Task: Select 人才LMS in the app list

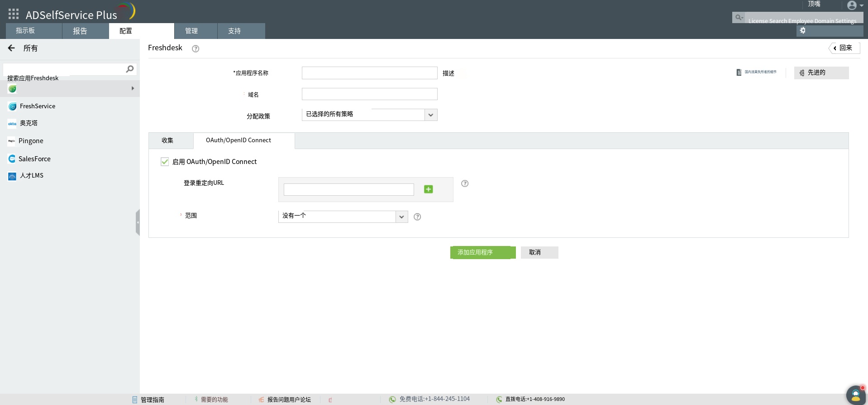Action: pos(32,175)
